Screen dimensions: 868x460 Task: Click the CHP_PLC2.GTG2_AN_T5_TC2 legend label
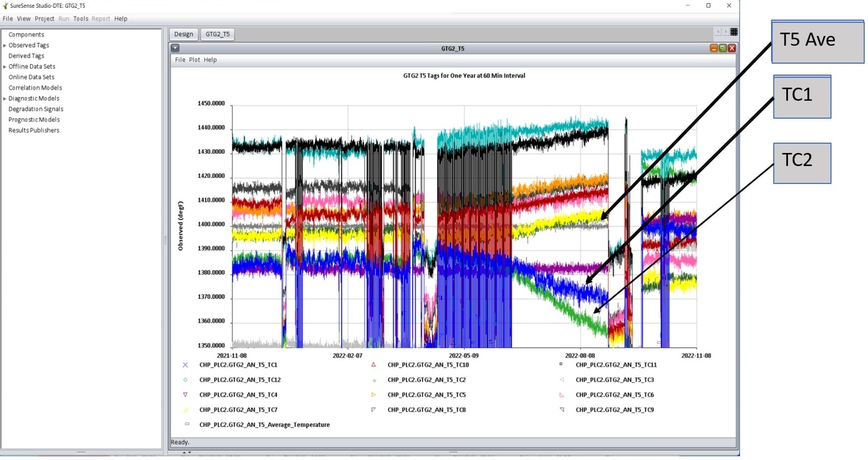[427, 380]
